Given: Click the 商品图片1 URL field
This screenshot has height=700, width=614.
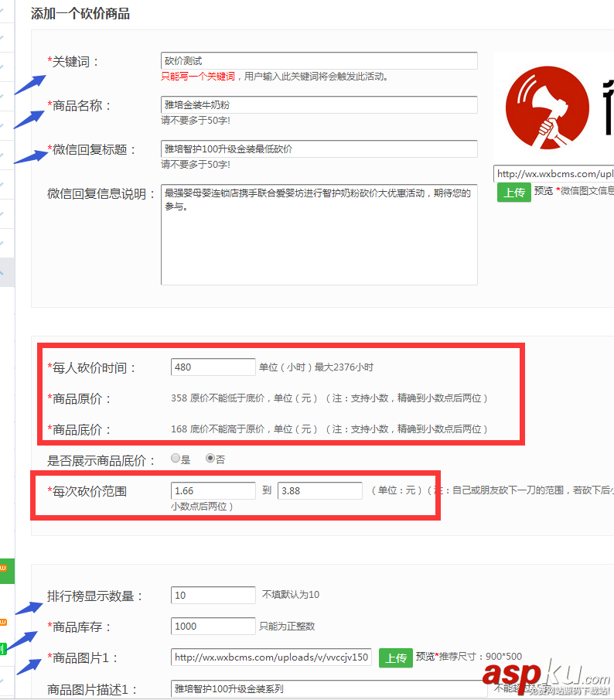Looking at the screenshot, I should [x=271, y=657].
